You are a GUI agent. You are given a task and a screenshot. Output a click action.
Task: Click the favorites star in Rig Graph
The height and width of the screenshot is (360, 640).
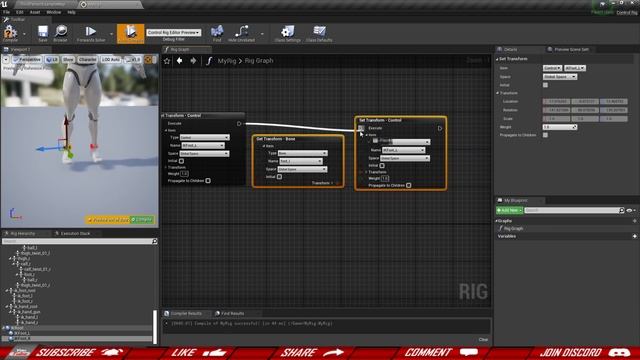pos(167,61)
